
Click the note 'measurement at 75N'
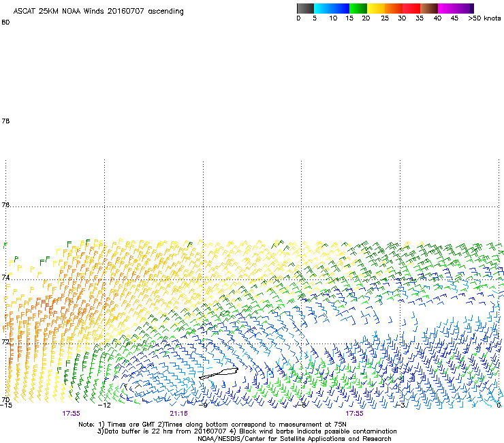tap(314, 425)
